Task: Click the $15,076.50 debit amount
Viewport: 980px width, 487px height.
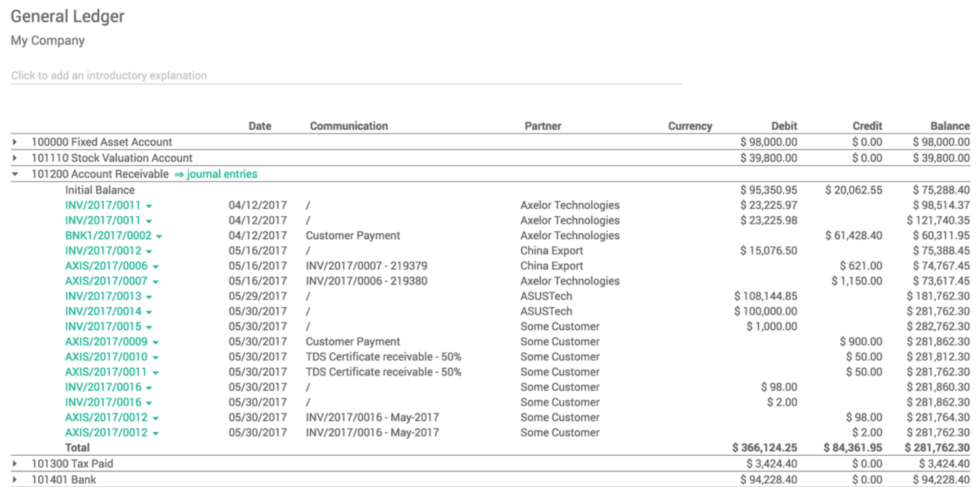Action: 769,251
